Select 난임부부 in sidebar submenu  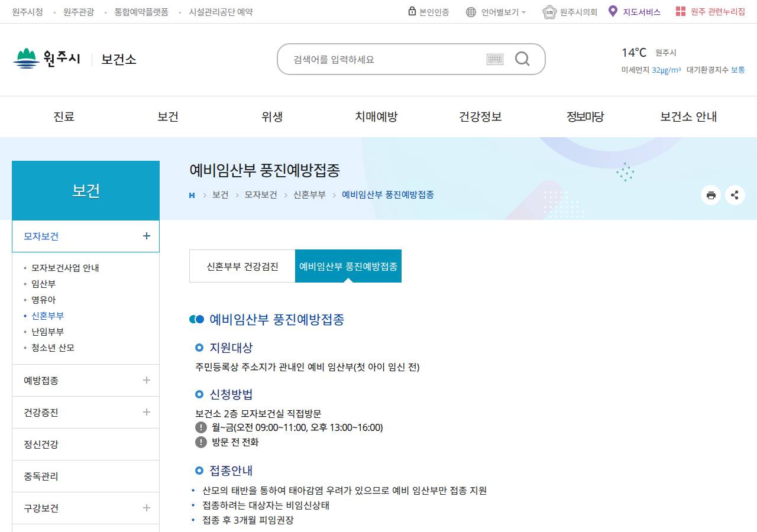(x=47, y=332)
